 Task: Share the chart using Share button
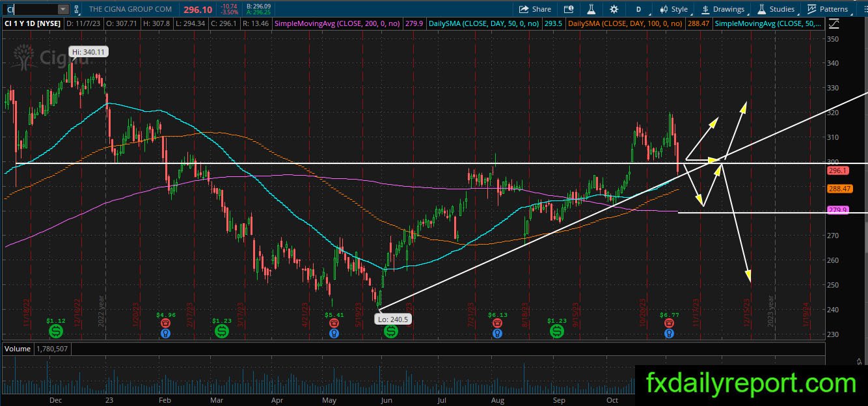535,9
